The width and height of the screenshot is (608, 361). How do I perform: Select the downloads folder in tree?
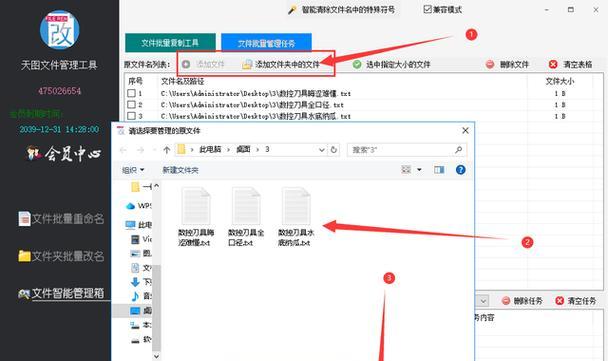(141, 282)
